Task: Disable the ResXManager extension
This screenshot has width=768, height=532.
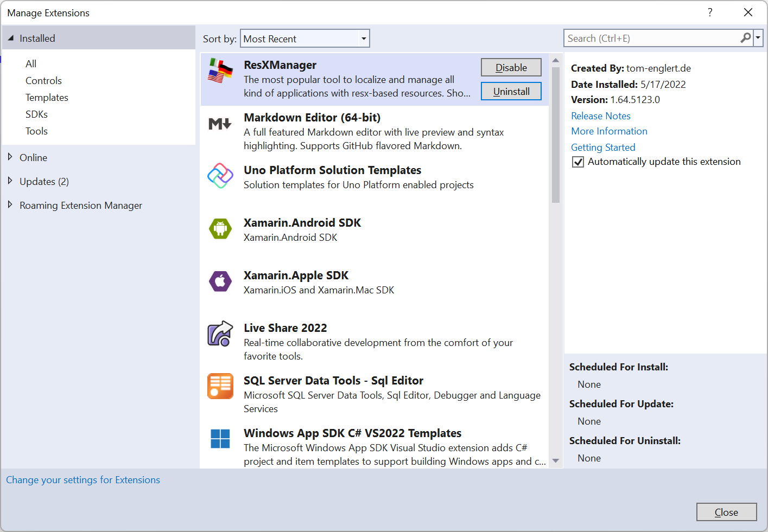Action: click(x=511, y=67)
